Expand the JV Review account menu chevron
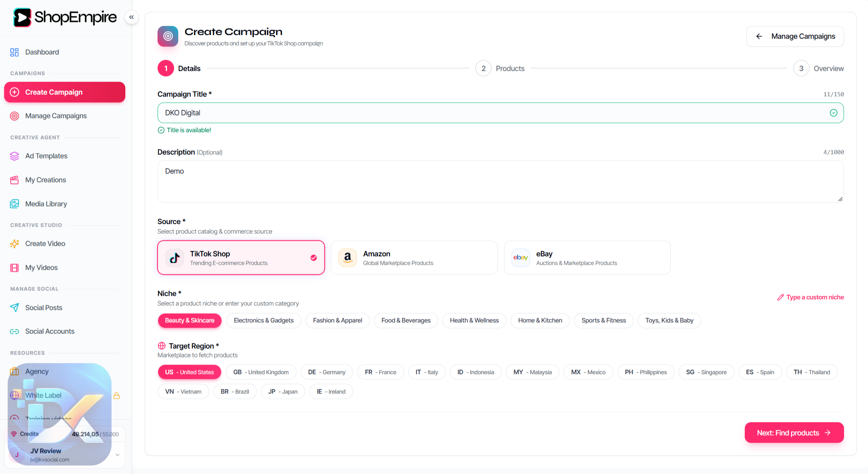This screenshot has height=474, width=868. [117, 455]
